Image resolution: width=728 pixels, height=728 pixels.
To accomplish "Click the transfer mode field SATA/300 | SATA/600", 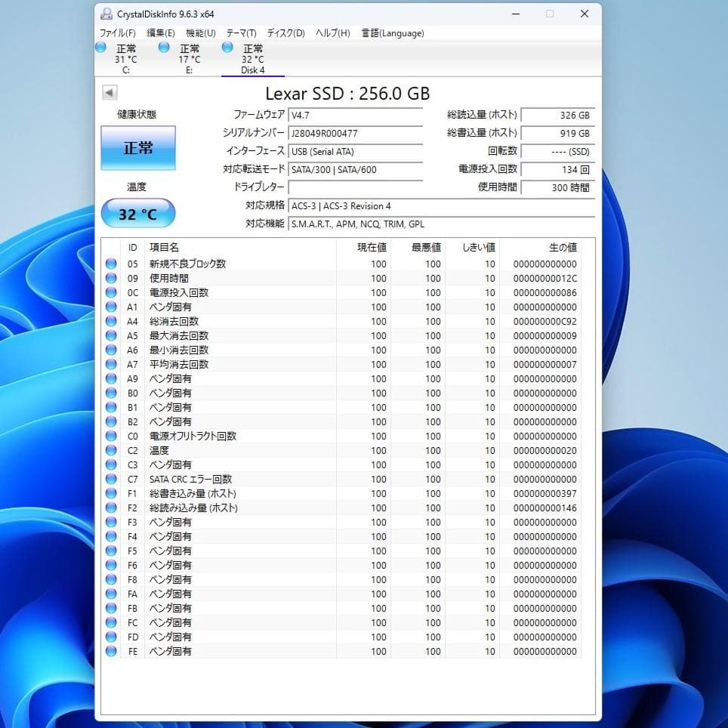I will pyautogui.click(x=355, y=169).
